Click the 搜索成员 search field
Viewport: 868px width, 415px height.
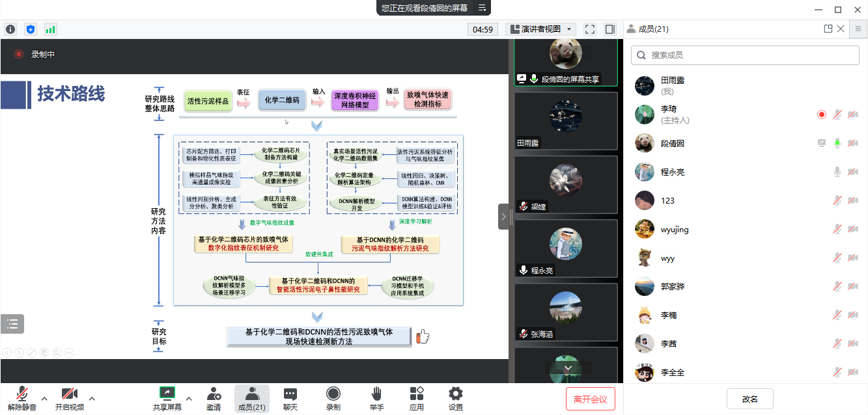click(745, 55)
